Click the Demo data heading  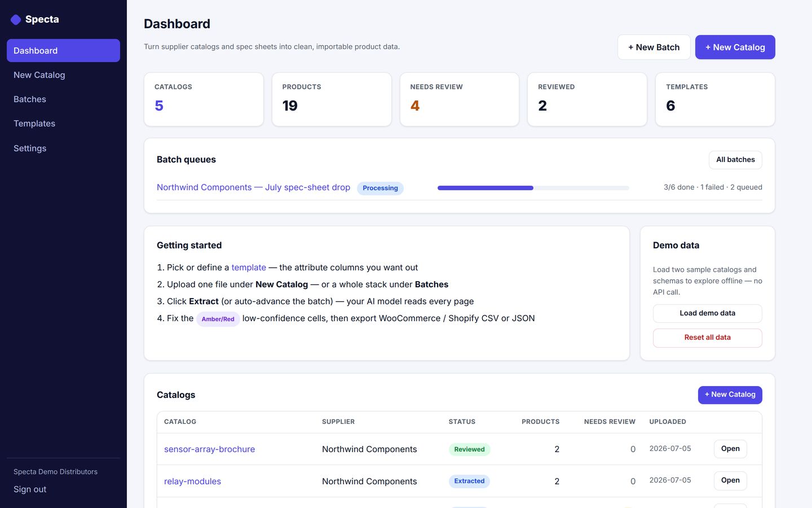coord(676,246)
